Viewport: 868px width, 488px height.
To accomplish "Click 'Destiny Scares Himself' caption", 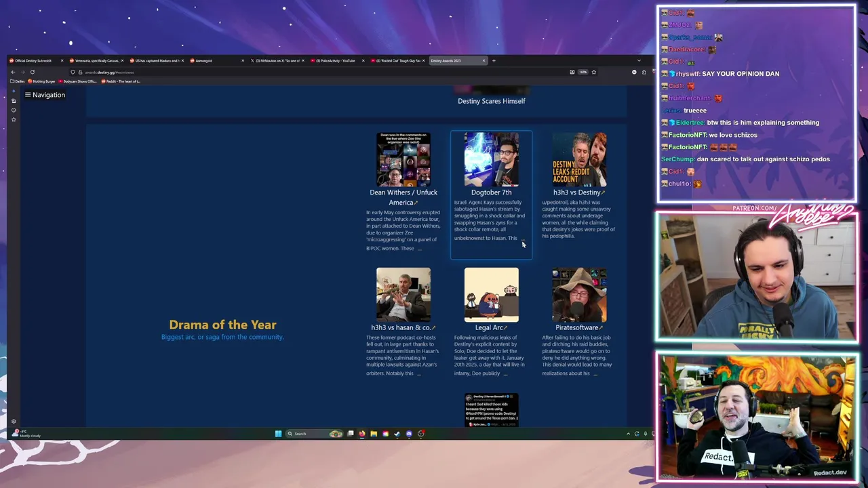I will (492, 101).
